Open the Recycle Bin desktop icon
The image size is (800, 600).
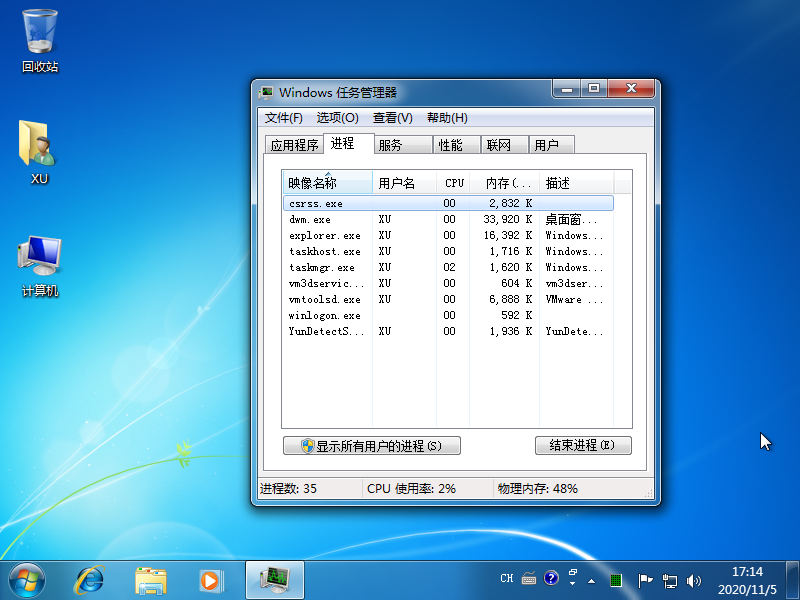tap(40, 40)
